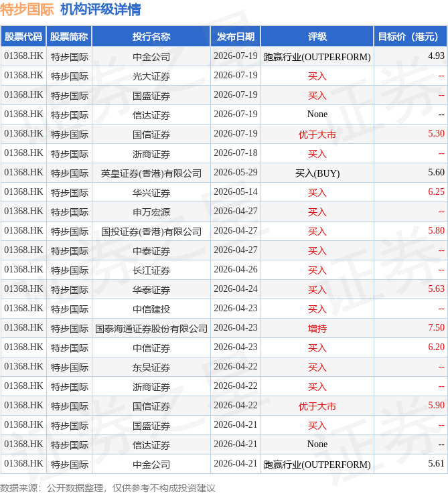
Task: Click 英皇证券(香港)有限公司 institution name
Action: click(x=151, y=173)
